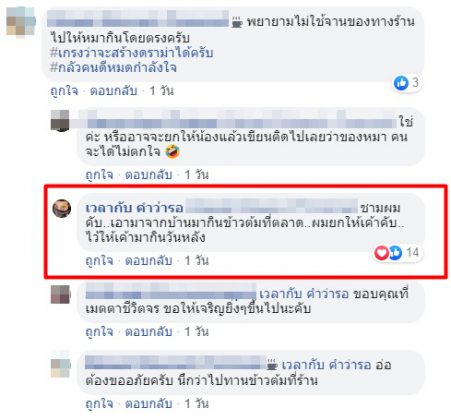Open profile name เวลากับ คำว่ารอ in highlighted comment
Screen dimensions: 451x420
click(x=135, y=208)
